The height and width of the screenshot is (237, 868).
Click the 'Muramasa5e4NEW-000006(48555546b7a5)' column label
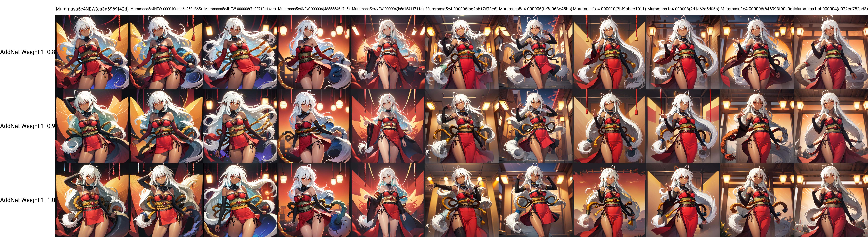click(x=314, y=9)
